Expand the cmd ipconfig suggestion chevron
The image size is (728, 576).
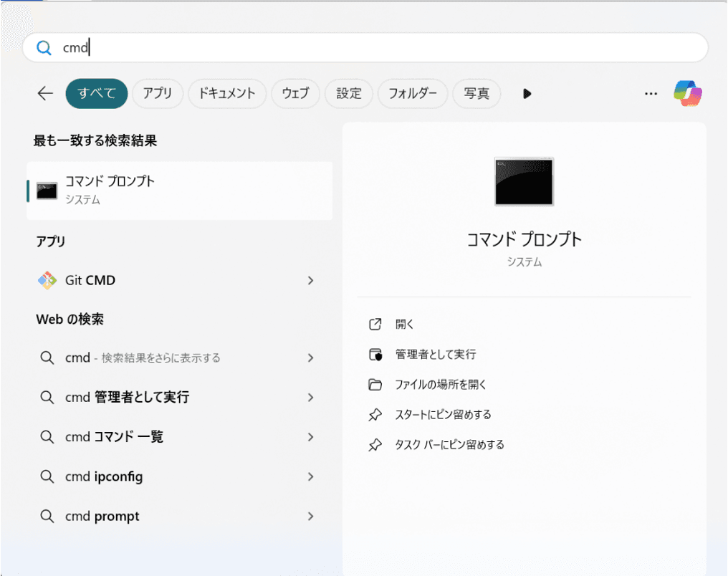[310, 476]
